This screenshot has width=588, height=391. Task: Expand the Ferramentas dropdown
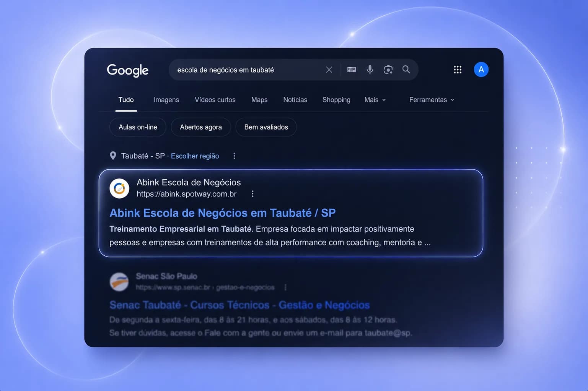tap(432, 100)
